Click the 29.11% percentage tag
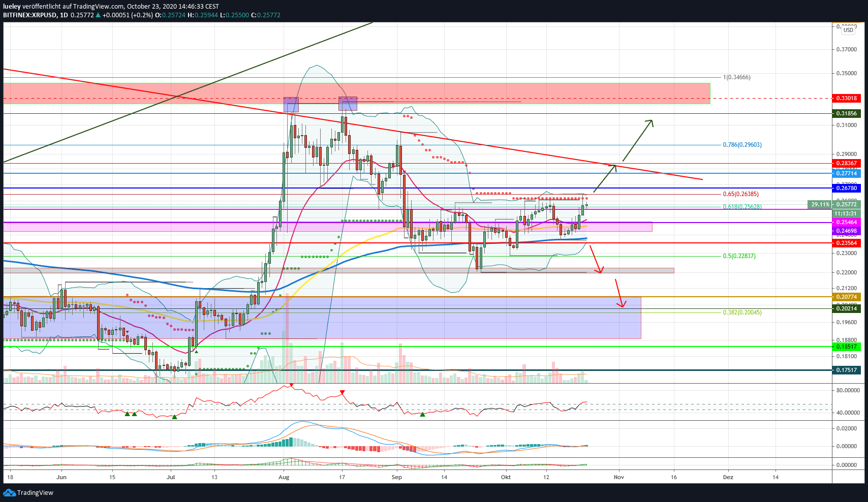This screenshot has height=502, width=868. click(820, 204)
